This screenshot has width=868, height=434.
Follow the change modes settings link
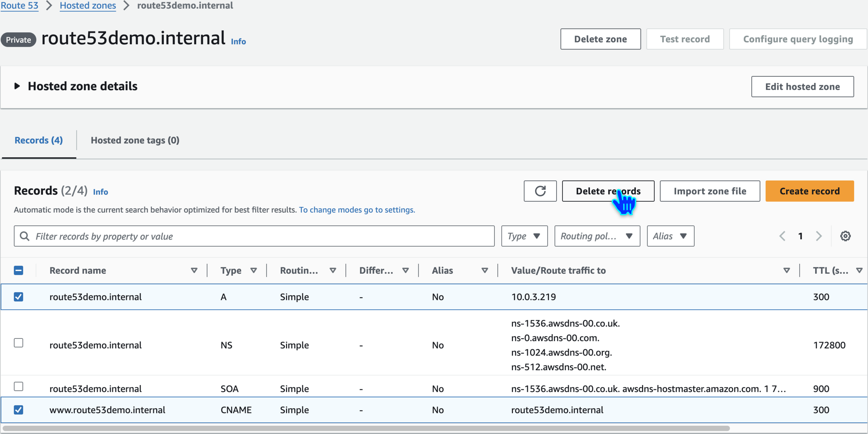(x=357, y=210)
